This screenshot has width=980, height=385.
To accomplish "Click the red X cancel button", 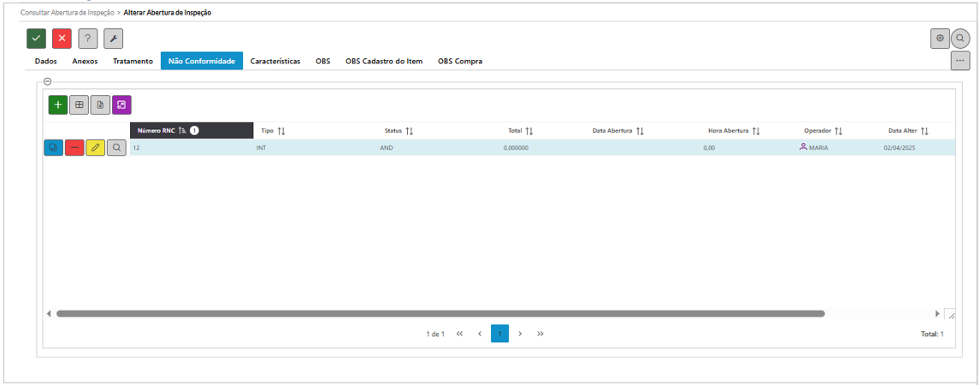I will point(62,38).
